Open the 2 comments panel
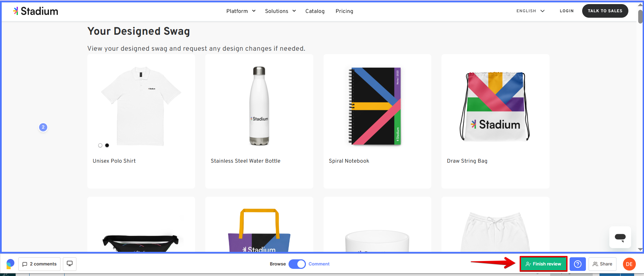 point(39,264)
